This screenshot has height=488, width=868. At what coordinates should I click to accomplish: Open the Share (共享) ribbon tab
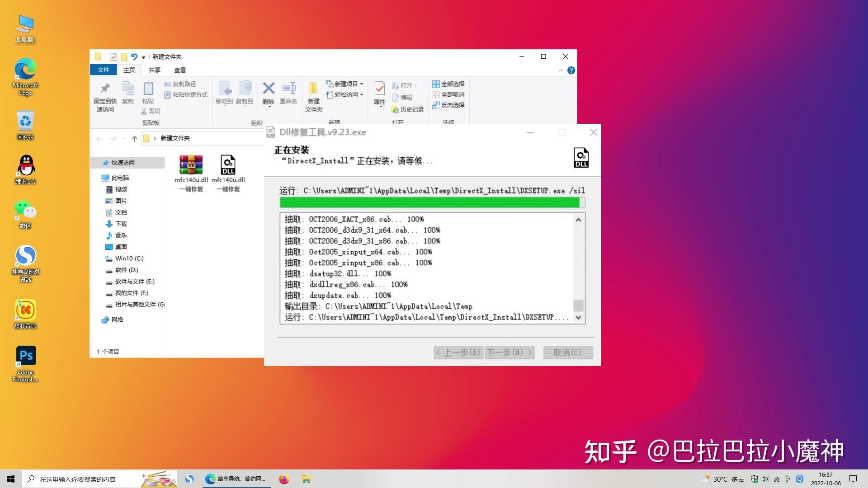pos(155,70)
